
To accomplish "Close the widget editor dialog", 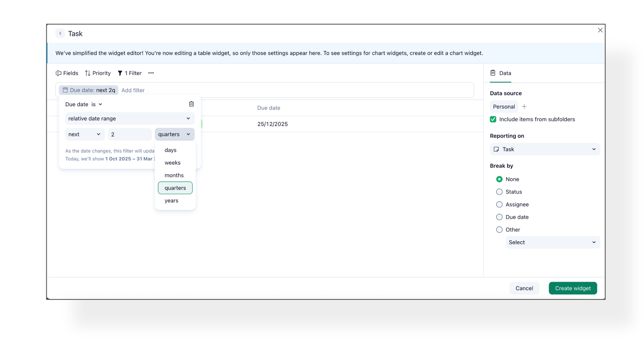I will pyautogui.click(x=600, y=30).
